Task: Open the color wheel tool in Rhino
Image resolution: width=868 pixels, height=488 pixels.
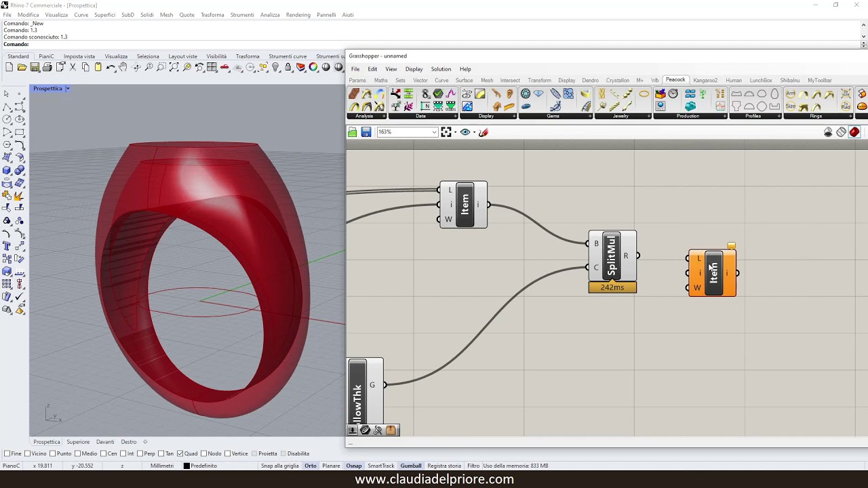Action: [313, 67]
